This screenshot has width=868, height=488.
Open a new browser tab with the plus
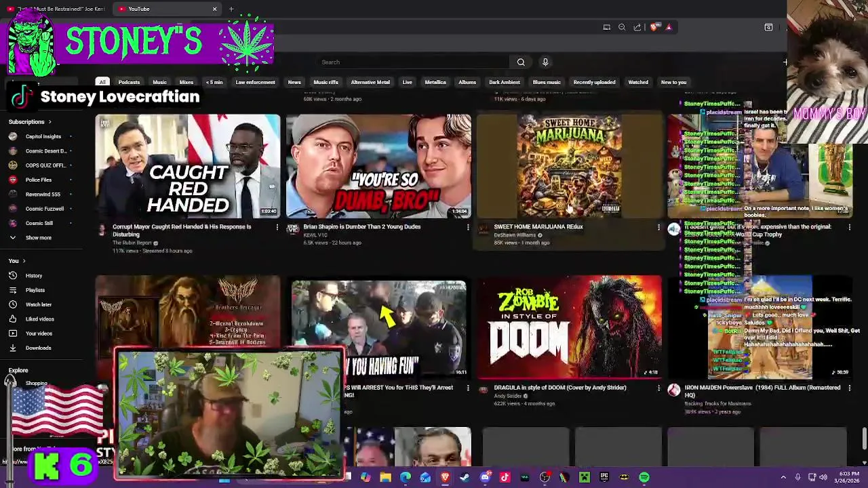(x=231, y=9)
